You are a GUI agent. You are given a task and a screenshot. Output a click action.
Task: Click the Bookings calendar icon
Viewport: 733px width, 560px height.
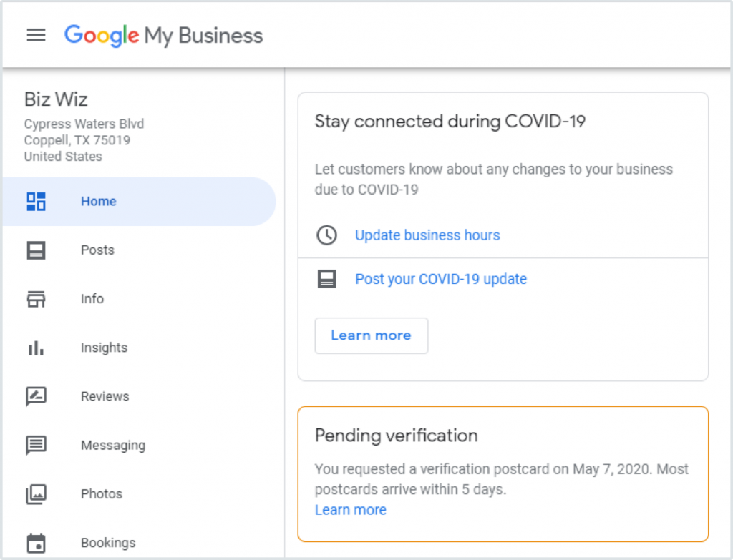tap(36, 542)
